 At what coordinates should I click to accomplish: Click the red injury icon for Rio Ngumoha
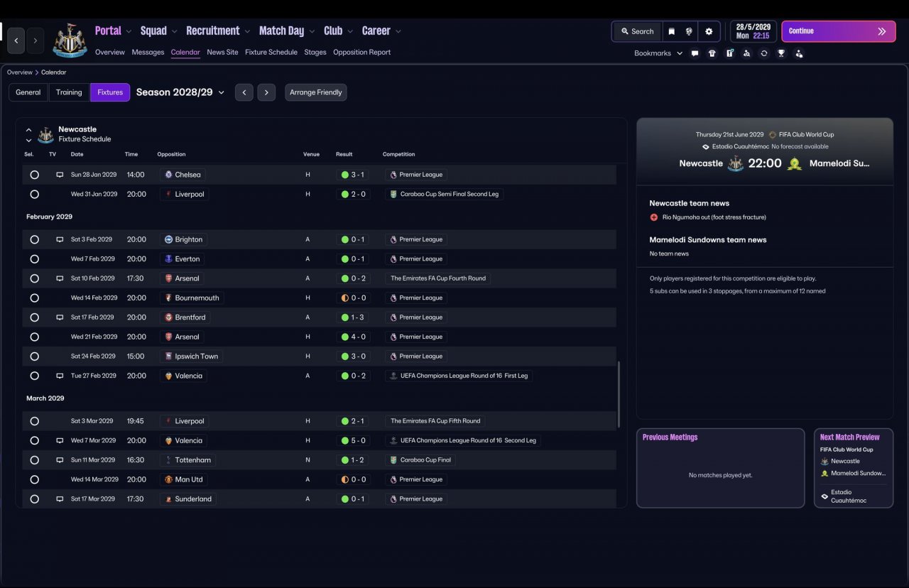[x=654, y=217]
